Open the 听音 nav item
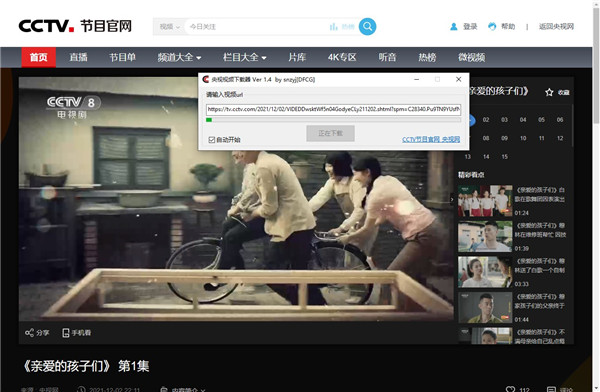The height and width of the screenshot is (392, 600). coord(387,57)
